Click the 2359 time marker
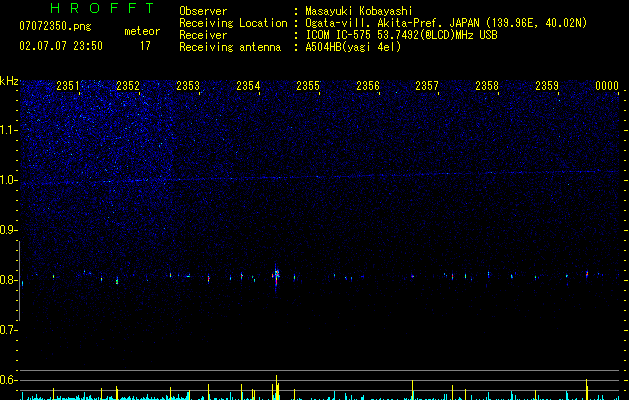 click(547, 86)
